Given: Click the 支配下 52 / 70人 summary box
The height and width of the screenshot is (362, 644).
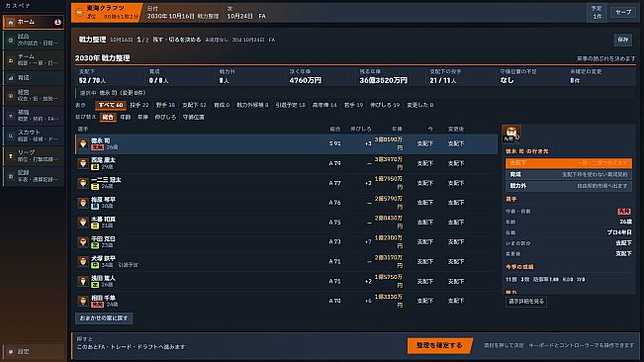Looking at the screenshot, I should point(109,76).
